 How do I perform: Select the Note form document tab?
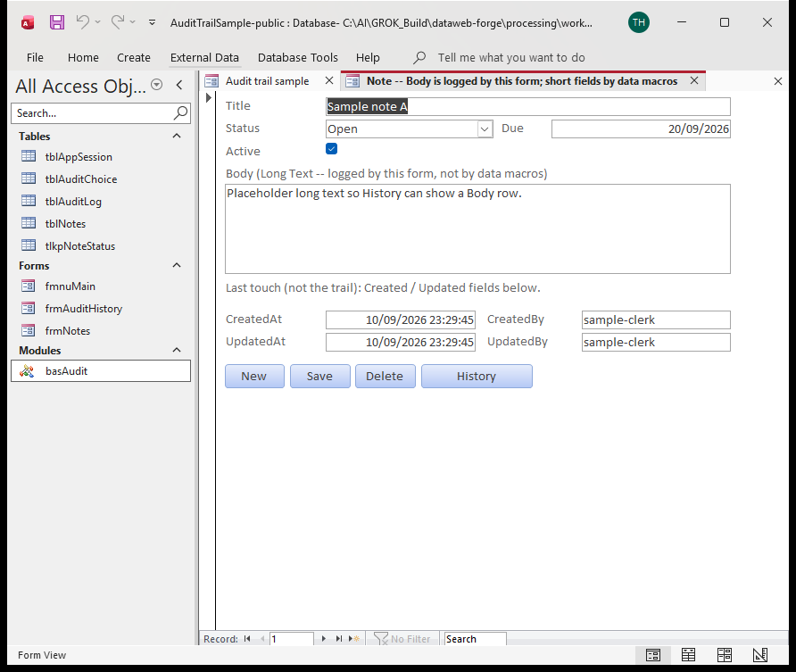click(x=521, y=81)
